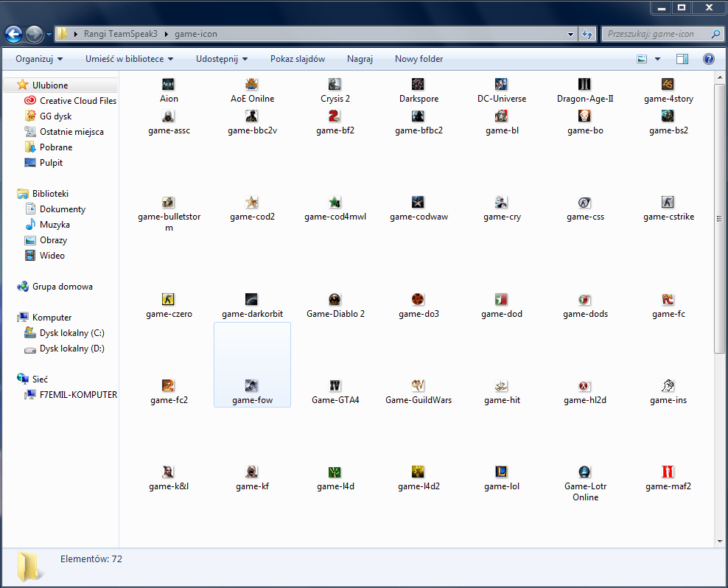This screenshot has width=728, height=588.
Task: Select the Dragon-Age-II icon file
Action: tap(585, 90)
